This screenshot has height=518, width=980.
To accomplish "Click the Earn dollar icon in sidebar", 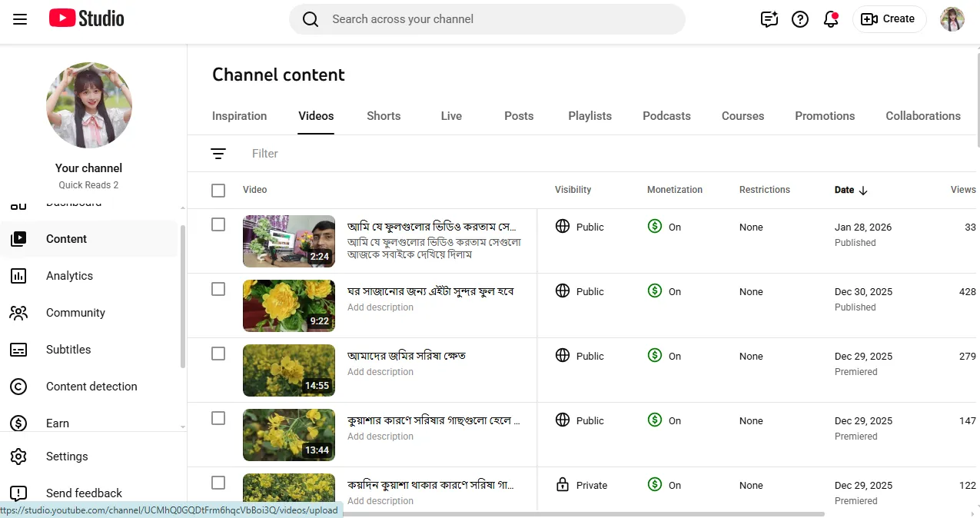I will tap(18, 423).
